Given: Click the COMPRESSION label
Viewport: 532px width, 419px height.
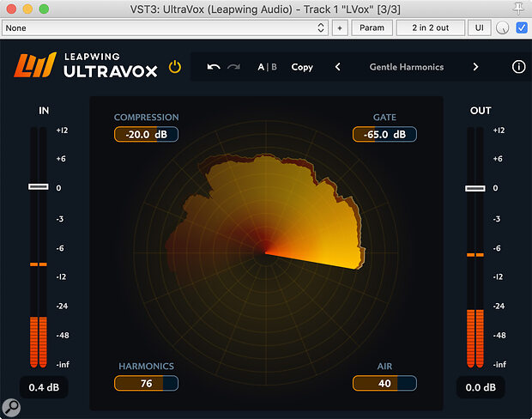Looking at the screenshot, I should 146,117.
